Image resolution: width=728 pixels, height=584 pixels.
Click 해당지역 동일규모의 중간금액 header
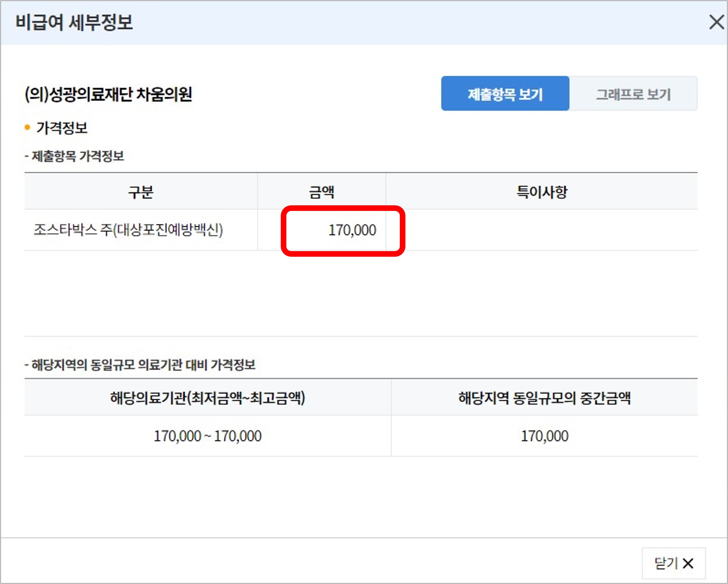(544, 397)
